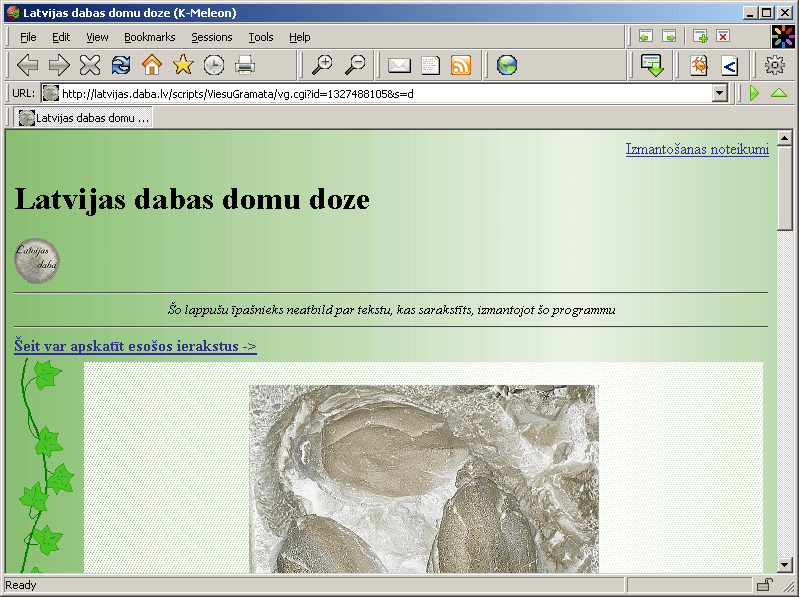Click the blue angle bracket page icon
This screenshot has width=799, height=597.
pos(730,65)
